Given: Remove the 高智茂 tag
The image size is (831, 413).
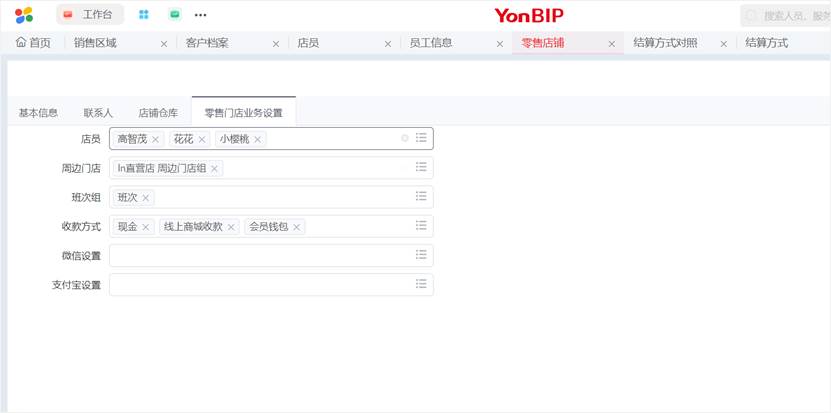Looking at the screenshot, I should (x=155, y=140).
